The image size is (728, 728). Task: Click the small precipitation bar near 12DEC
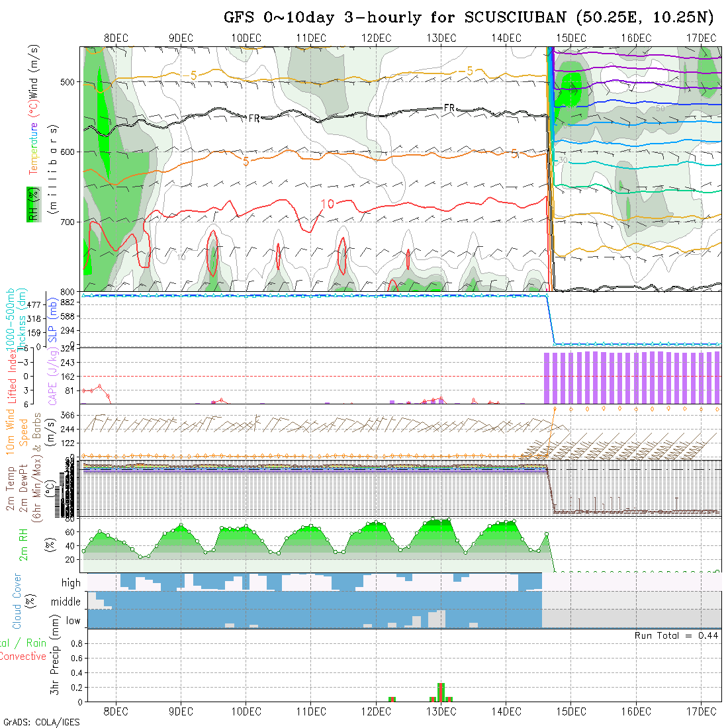click(x=392, y=699)
